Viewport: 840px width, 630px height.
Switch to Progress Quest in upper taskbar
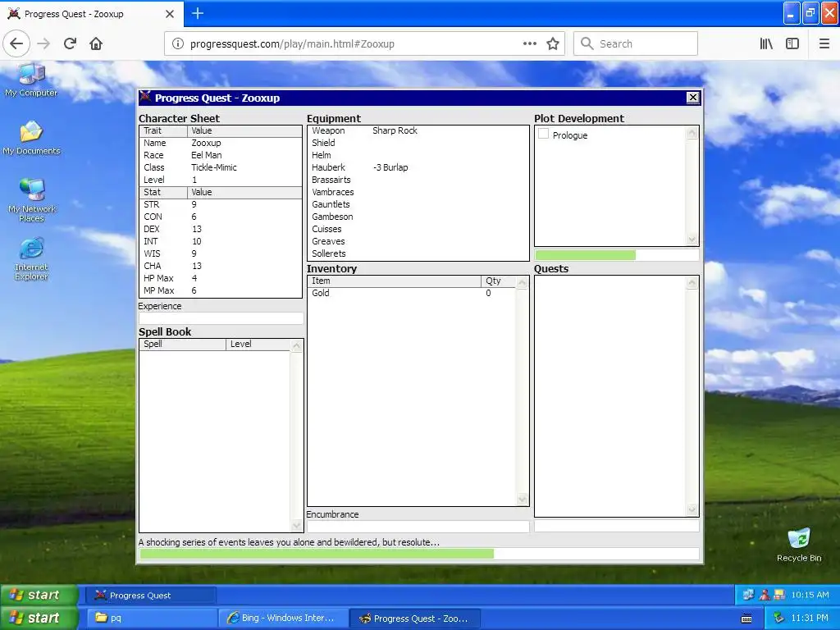pos(152,596)
